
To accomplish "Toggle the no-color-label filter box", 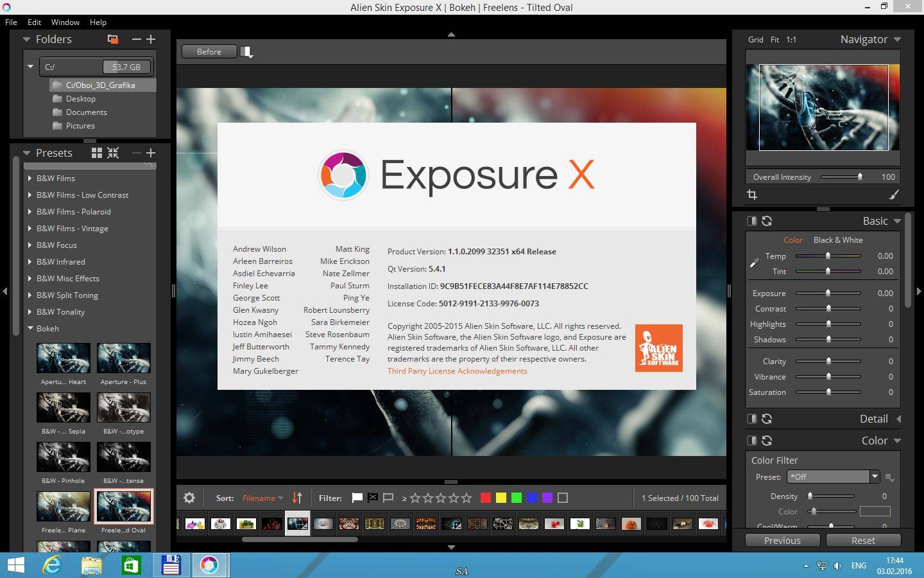I will click(563, 498).
